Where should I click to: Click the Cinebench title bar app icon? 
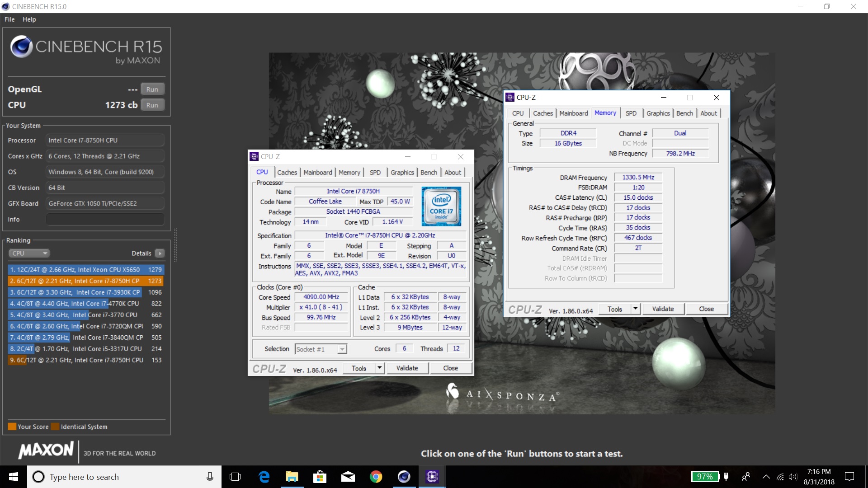pyautogui.click(x=5, y=6)
